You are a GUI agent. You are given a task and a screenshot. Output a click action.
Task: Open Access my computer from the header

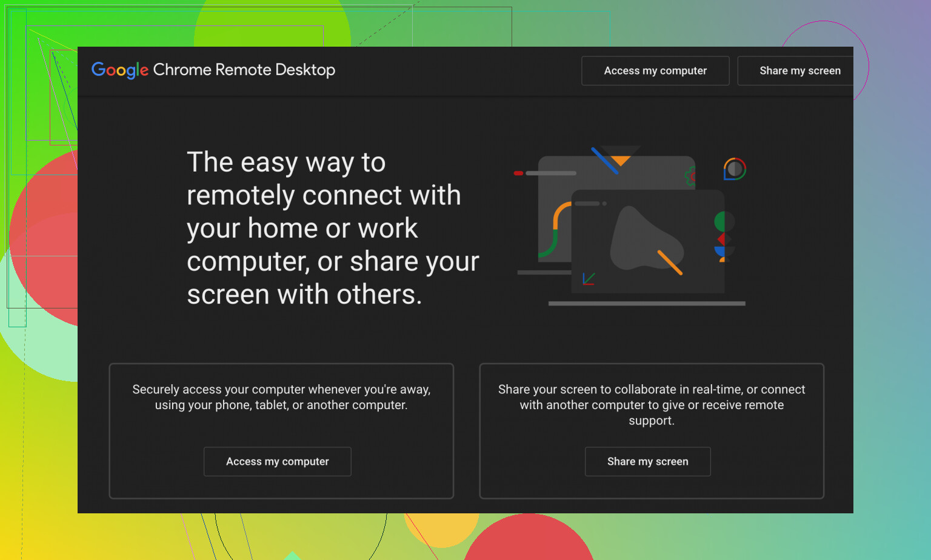(x=655, y=71)
